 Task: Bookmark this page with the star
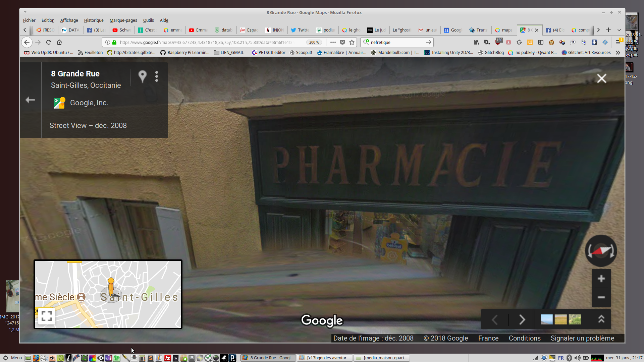click(x=352, y=42)
